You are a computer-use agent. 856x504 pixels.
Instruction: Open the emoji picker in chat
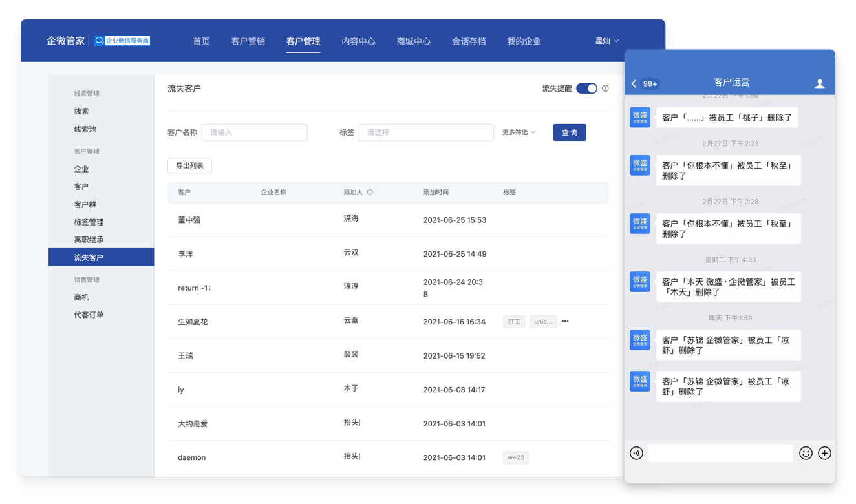pos(806,453)
